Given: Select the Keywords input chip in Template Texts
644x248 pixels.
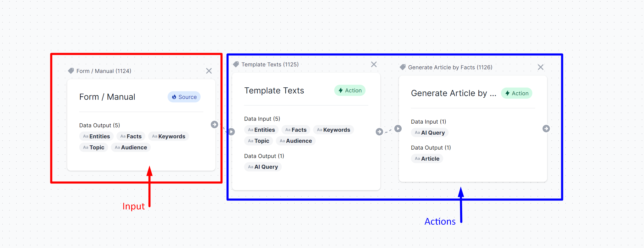Looking at the screenshot, I should coord(333,130).
